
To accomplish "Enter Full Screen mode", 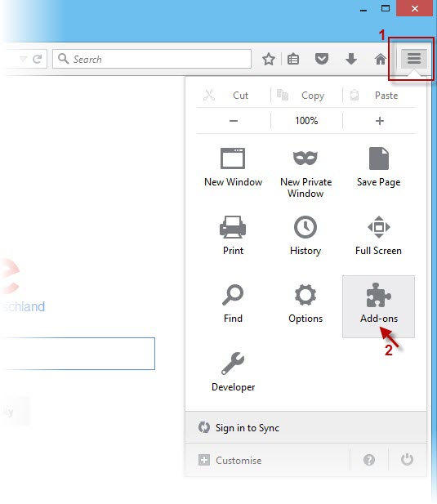I will pos(379,236).
